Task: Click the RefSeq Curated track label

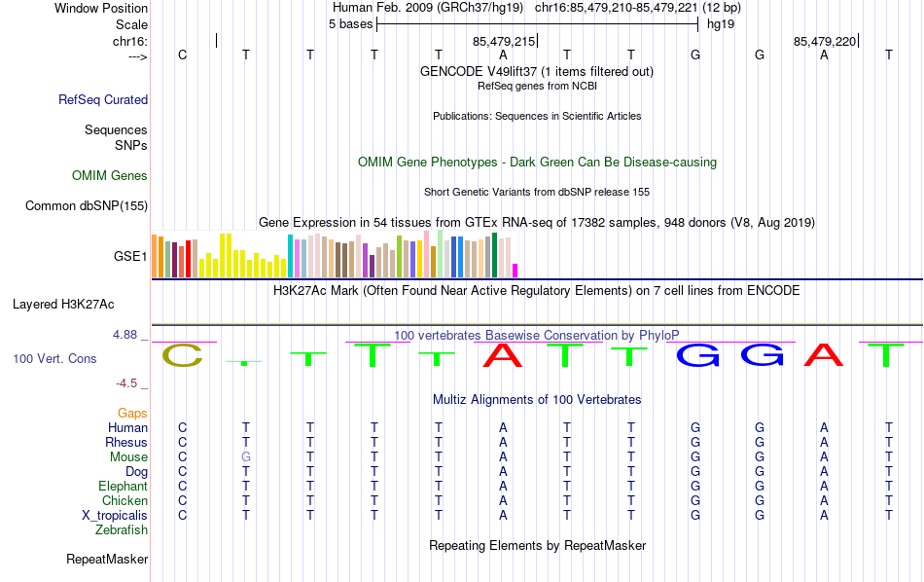Action: tap(103, 99)
